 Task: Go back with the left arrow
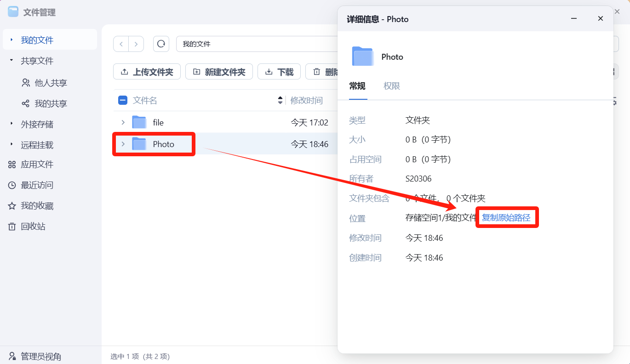(121, 44)
